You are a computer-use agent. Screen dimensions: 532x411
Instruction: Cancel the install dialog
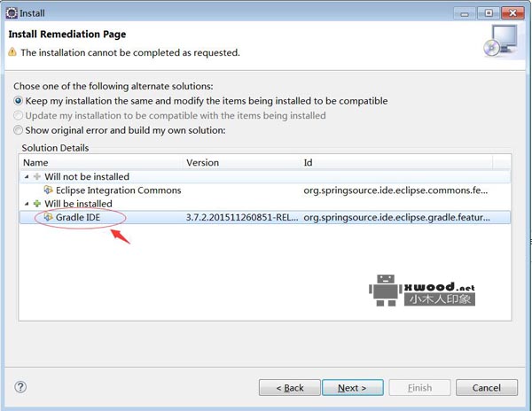pos(487,388)
